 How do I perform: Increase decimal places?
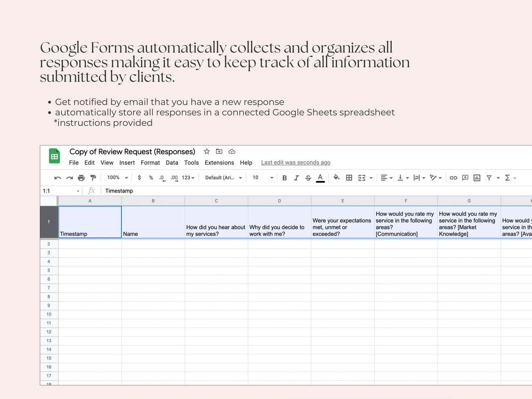pos(174,178)
